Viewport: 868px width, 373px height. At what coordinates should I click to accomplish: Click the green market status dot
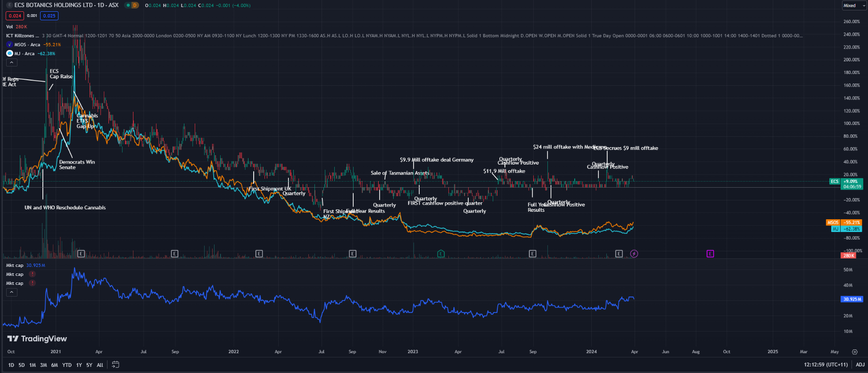(128, 5)
